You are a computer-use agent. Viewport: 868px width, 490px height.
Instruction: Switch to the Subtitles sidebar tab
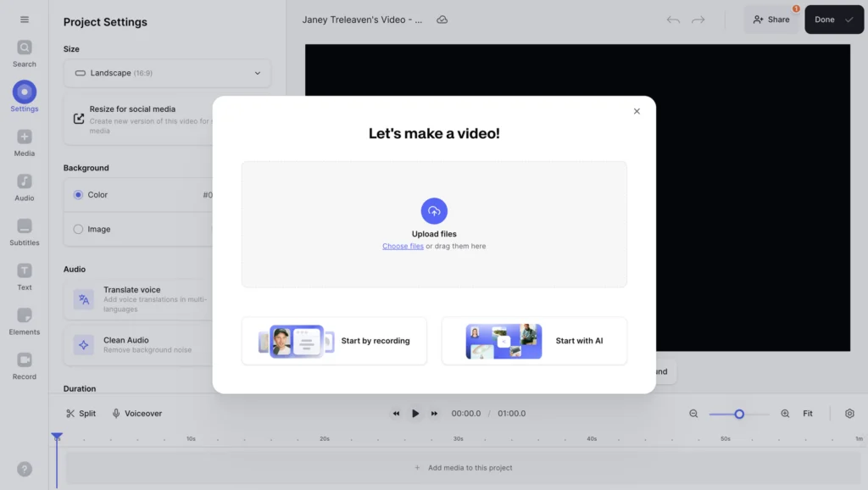pos(25,231)
